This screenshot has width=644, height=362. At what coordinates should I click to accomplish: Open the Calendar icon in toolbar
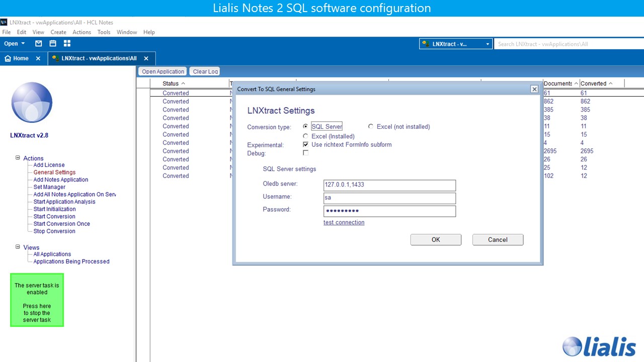[x=52, y=44]
